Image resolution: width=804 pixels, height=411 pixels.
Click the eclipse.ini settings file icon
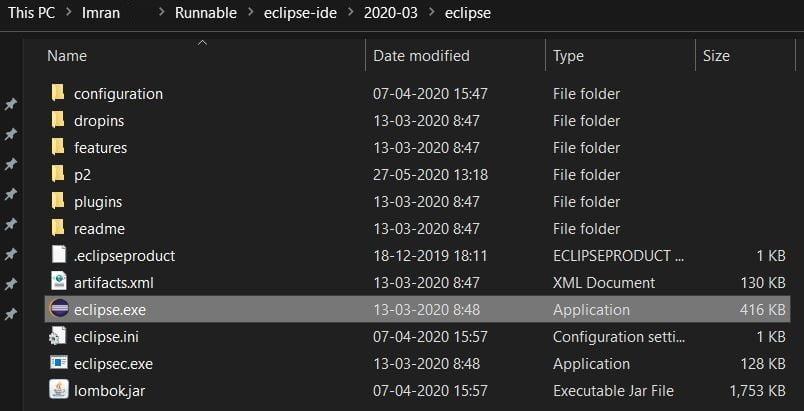coord(58,337)
